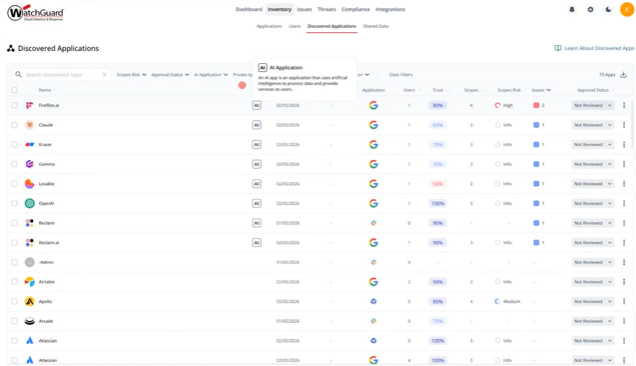This screenshot has width=636, height=366.
Task: Open the Scopes Risk filter dropdown
Action: 131,75
